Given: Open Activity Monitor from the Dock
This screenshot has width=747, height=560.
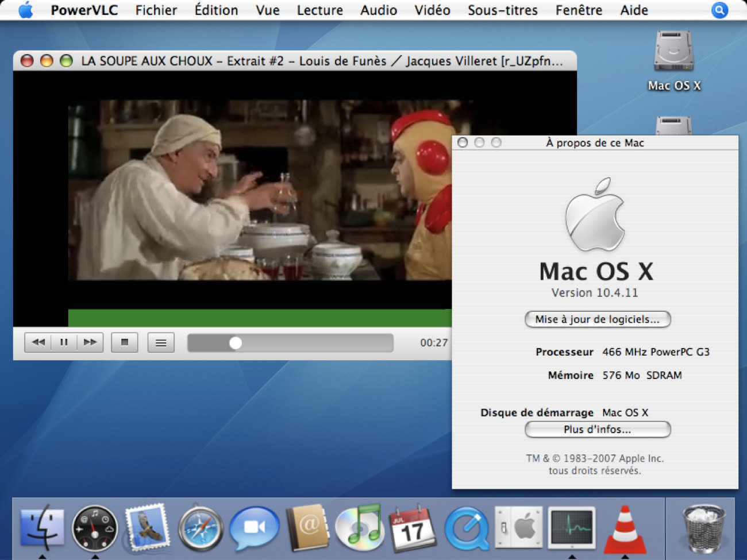Looking at the screenshot, I should coord(572,527).
